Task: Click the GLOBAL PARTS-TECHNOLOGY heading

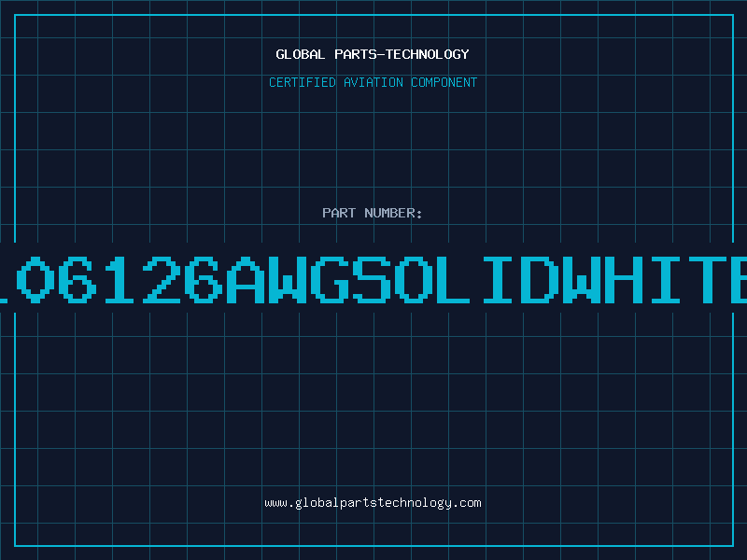Action: tap(373, 54)
